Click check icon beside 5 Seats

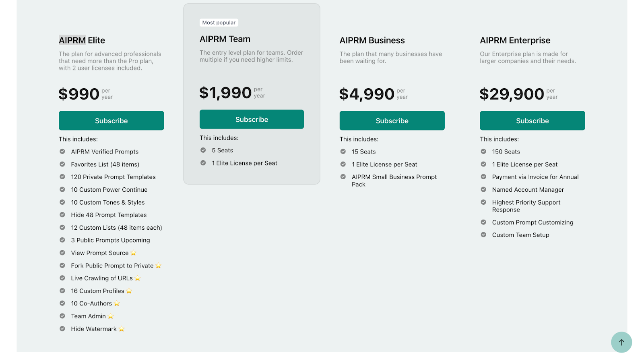click(x=203, y=150)
